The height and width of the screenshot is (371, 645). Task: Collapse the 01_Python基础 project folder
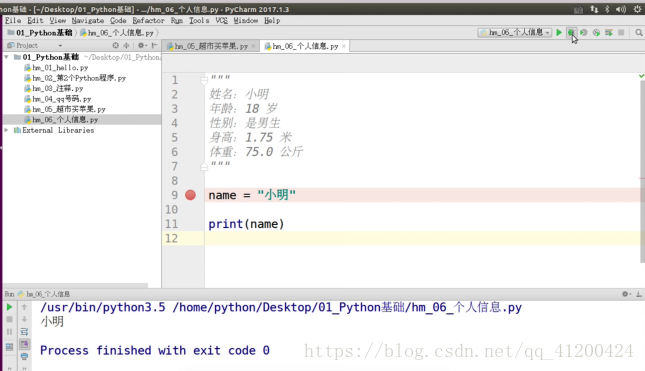[7, 57]
